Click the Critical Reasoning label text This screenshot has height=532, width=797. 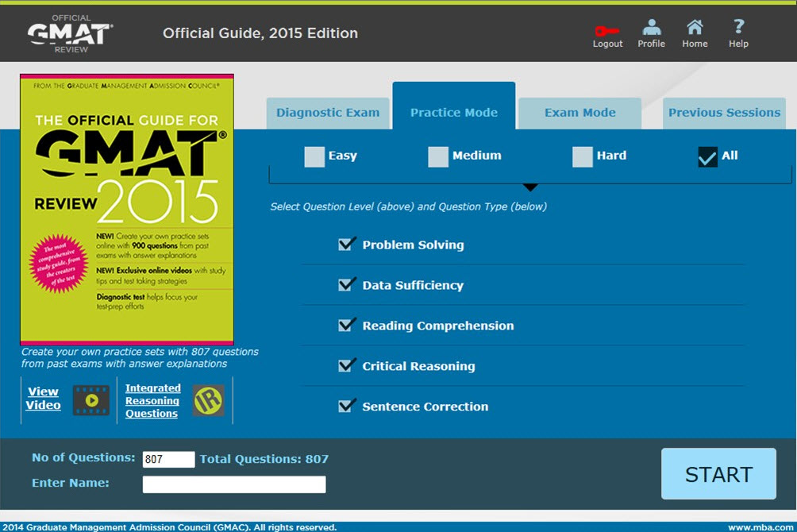coord(419,366)
